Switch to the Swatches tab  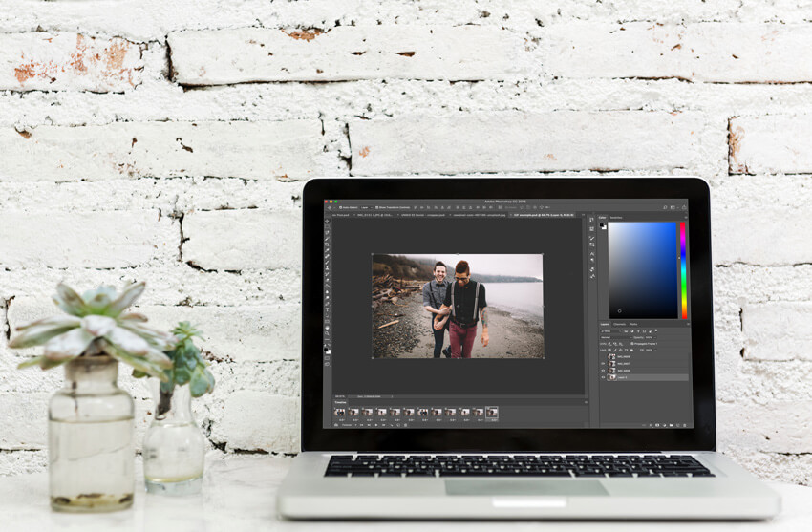point(617,217)
